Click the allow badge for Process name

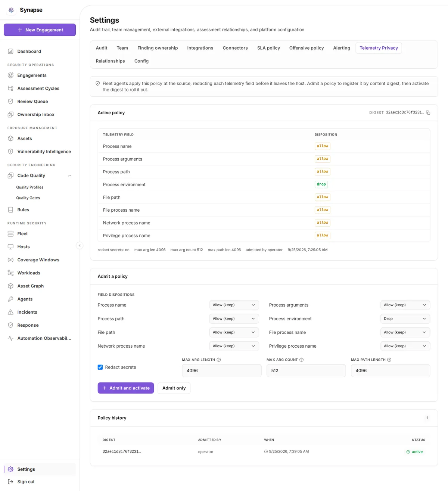pyautogui.click(x=323, y=146)
